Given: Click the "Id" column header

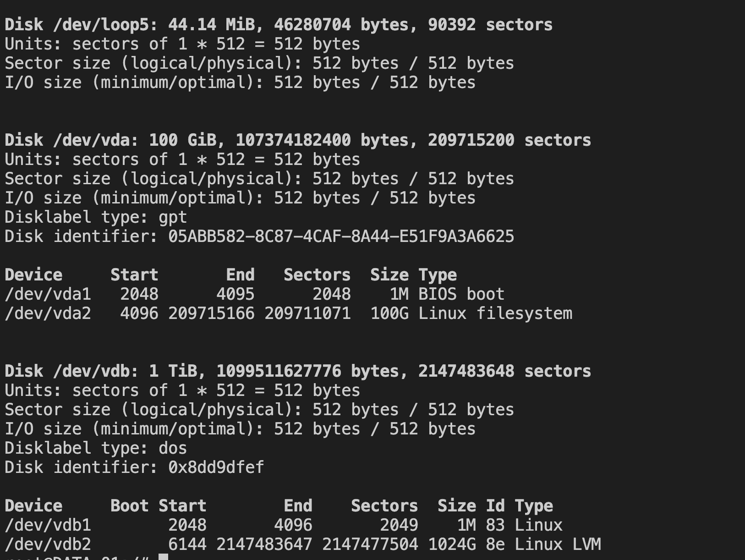Looking at the screenshot, I should (x=495, y=506).
